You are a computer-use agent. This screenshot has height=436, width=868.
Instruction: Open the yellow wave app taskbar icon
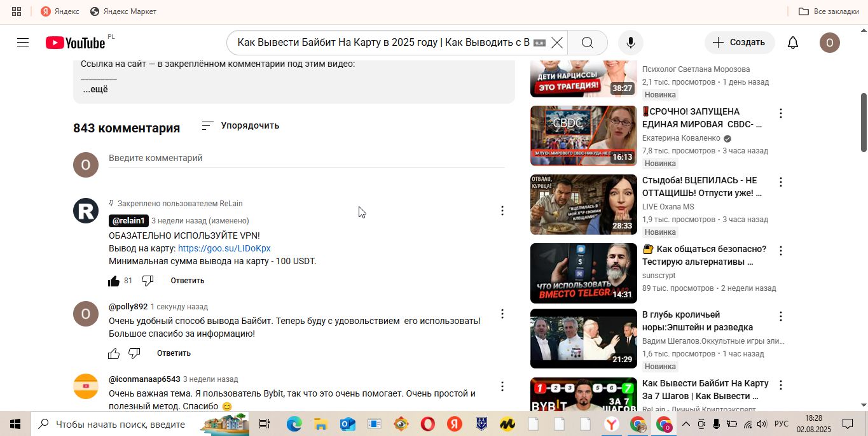pyautogui.click(x=507, y=424)
